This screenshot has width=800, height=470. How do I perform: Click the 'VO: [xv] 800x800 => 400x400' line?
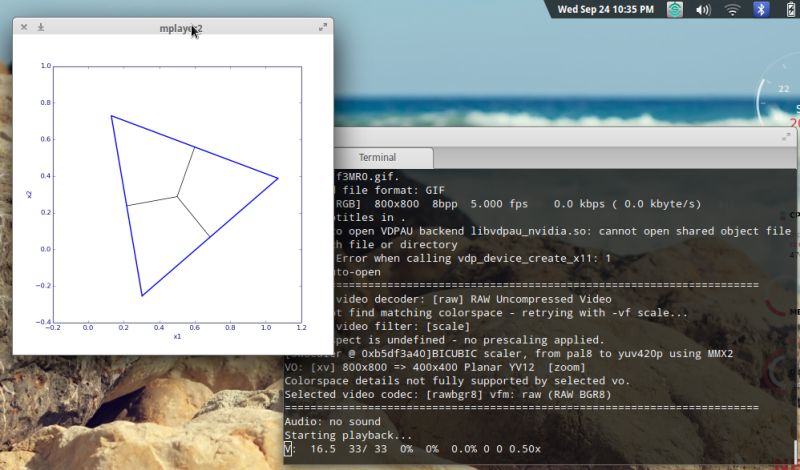coord(435,367)
